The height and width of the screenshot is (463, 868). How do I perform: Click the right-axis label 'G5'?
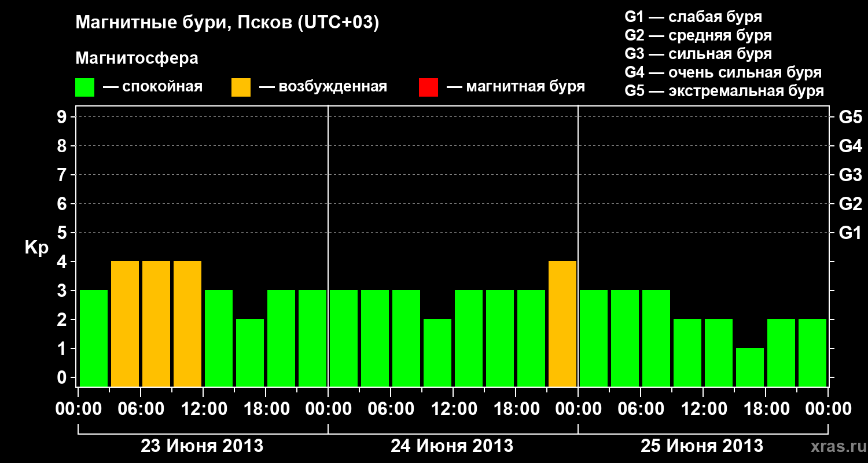tap(851, 117)
